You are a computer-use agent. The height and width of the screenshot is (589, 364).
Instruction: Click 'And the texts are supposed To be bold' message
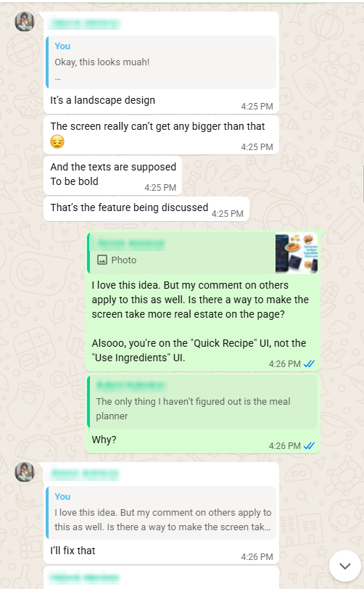point(112,175)
